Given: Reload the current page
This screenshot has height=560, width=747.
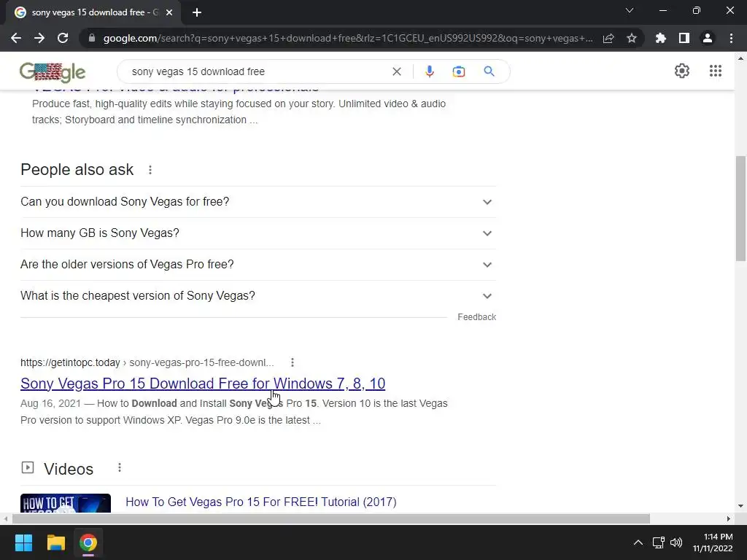Looking at the screenshot, I should (63, 38).
